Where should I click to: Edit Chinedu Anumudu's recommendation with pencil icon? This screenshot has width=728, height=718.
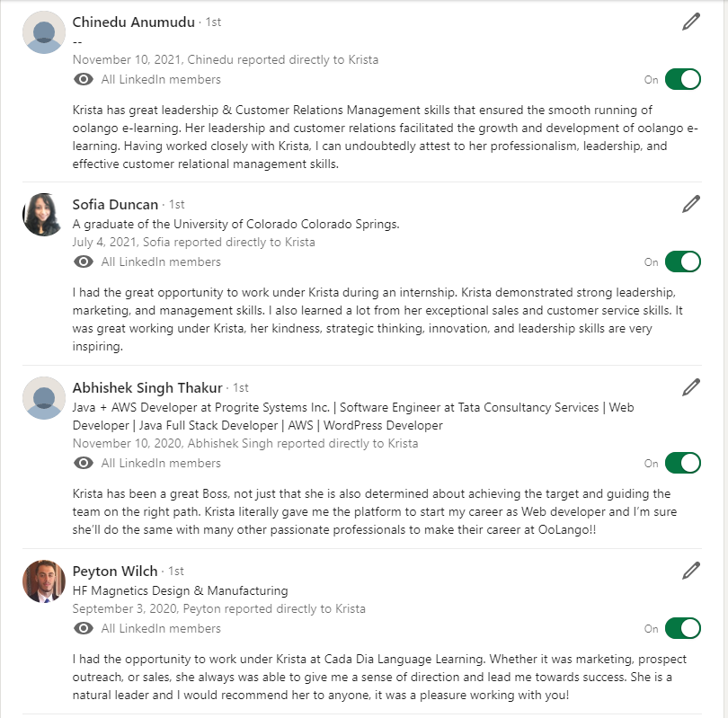point(690,22)
